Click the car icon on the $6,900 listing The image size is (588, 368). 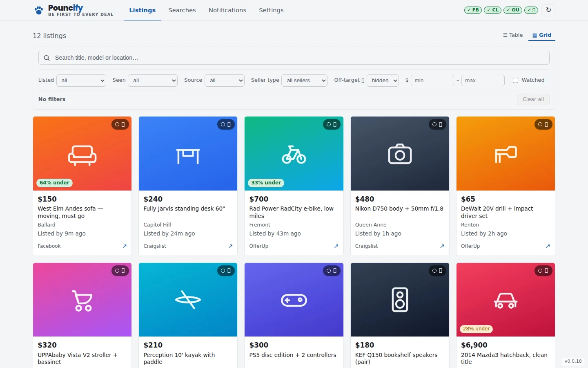[x=506, y=301]
